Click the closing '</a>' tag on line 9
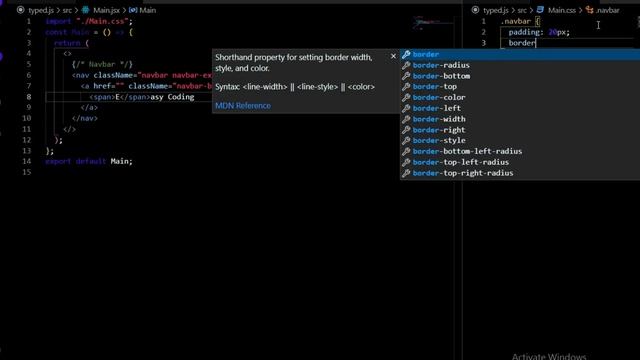Viewport: 640px width, 360px height. (x=89, y=108)
